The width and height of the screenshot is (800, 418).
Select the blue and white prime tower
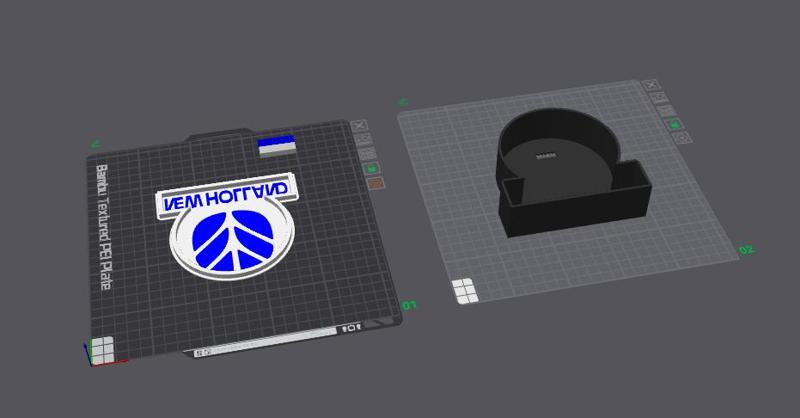(277, 145)
